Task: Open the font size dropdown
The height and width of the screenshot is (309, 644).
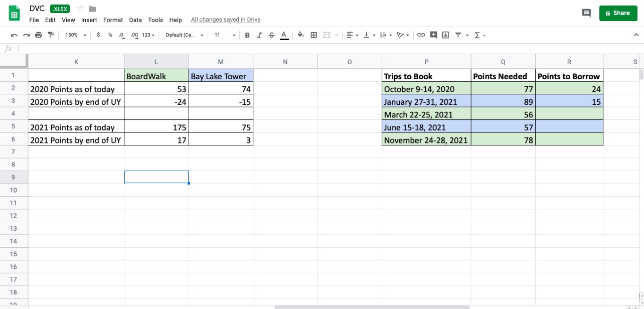Action: pyautogui.click(x=225, y=35)
